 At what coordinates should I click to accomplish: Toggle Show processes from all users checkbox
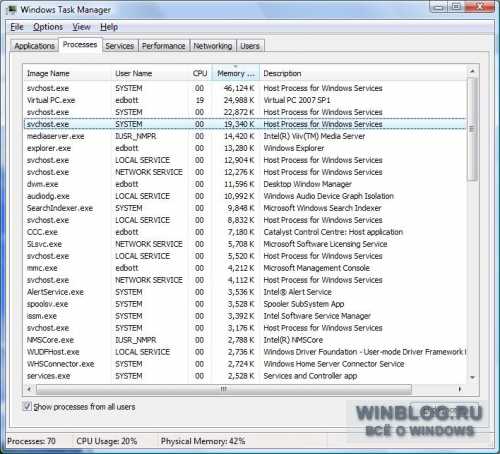[x=27, y=406]
